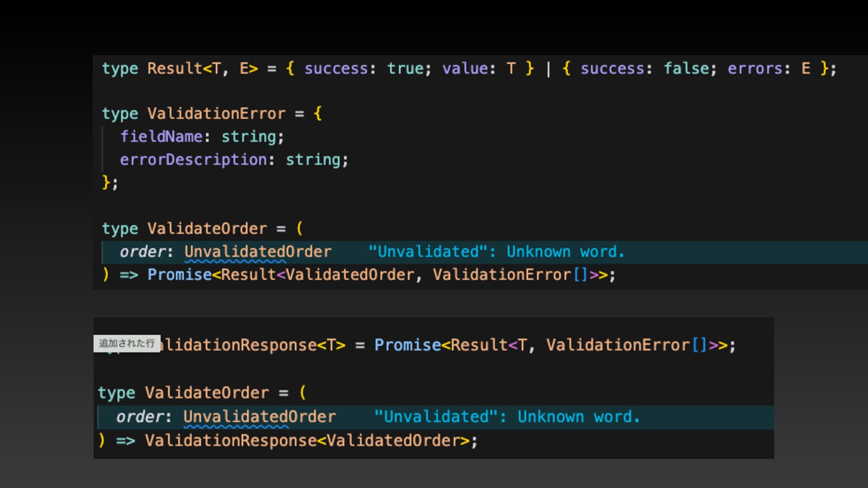Click ValidationError in its type declaration line
This screenshot has width=868, height=488.
click(x=216, y=114)
